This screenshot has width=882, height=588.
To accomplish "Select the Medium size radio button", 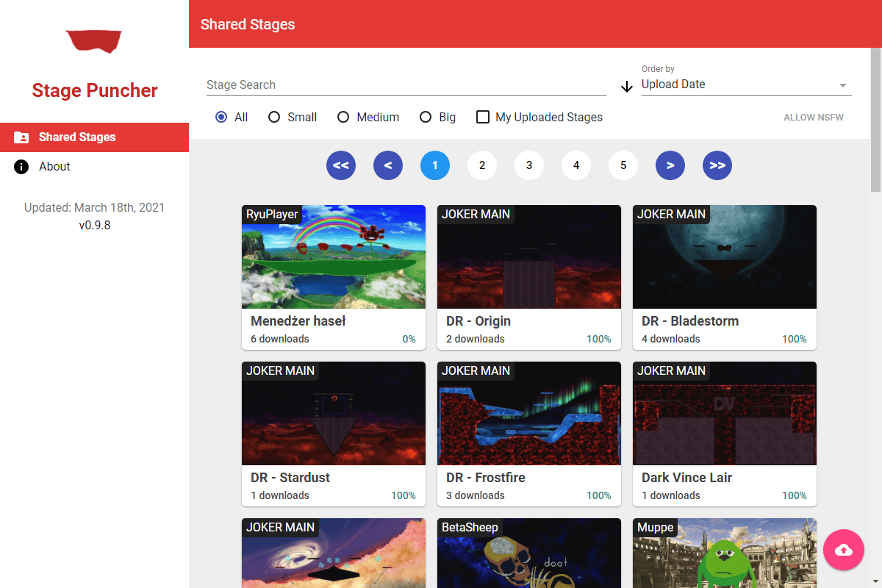I will (x=343, y=117).
